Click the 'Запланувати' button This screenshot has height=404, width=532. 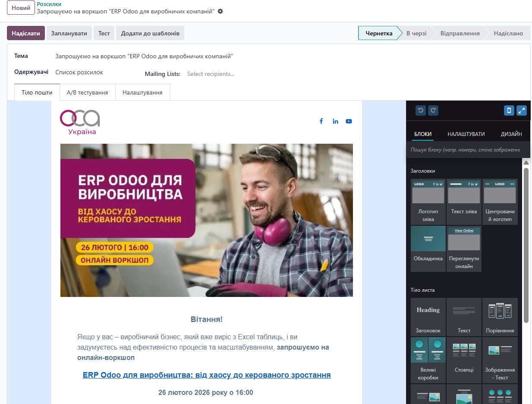click(x=69, y=33)
